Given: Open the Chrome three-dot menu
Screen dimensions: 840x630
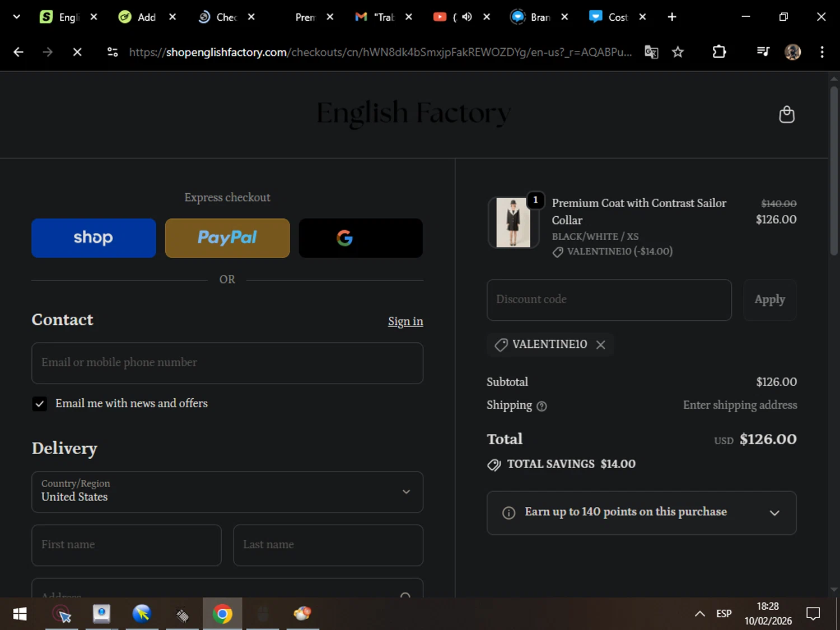Looking at the screenshot, I should pyautogui.click(x=822, y=52).
